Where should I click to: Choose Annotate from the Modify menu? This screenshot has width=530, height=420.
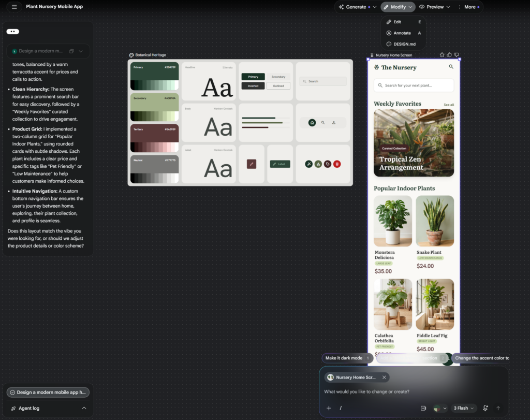pos(404,33)
